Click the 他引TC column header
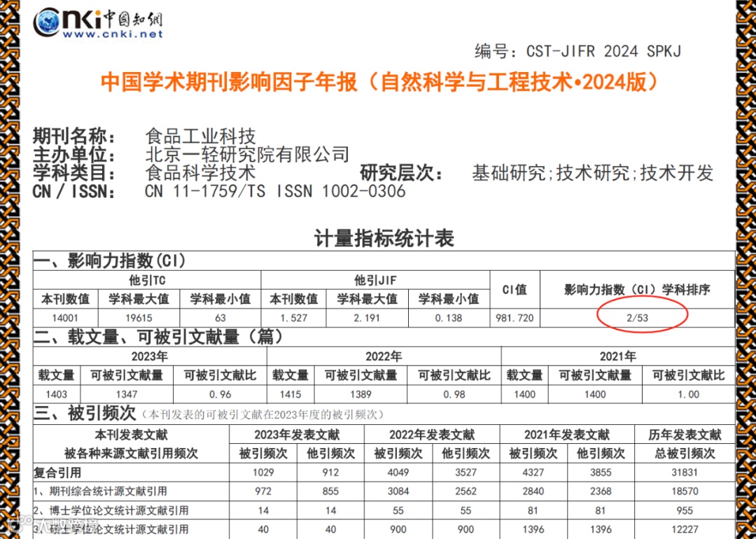The height and width of the screenshot is (539, 756). 147,280
